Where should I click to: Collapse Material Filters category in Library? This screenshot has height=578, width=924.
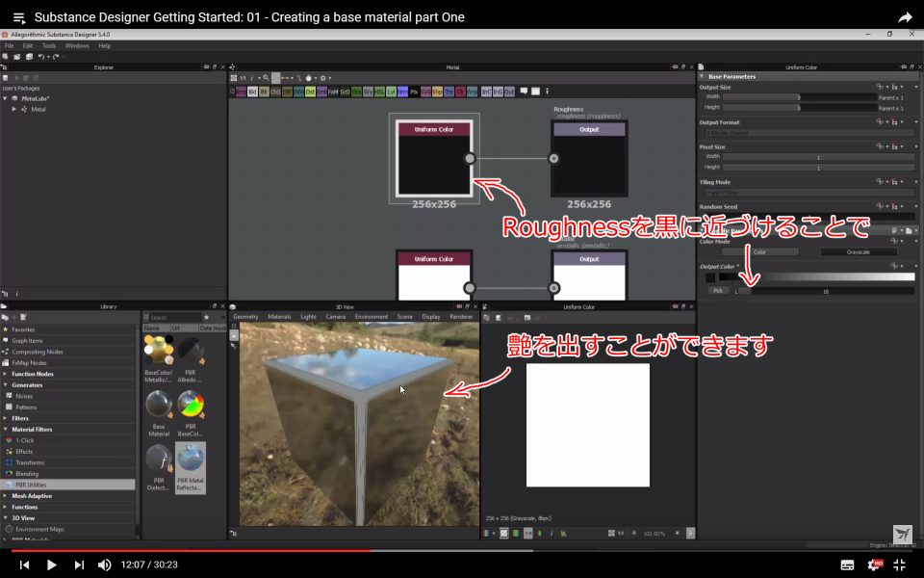coord(6,430)
